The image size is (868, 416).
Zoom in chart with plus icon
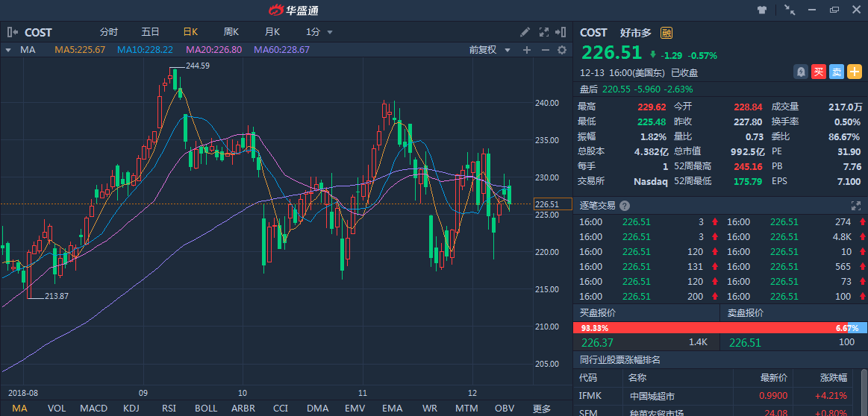[527, 50]
